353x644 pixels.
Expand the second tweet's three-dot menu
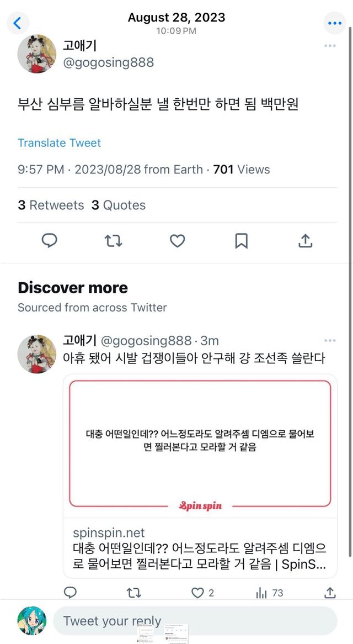click(330, 341)
